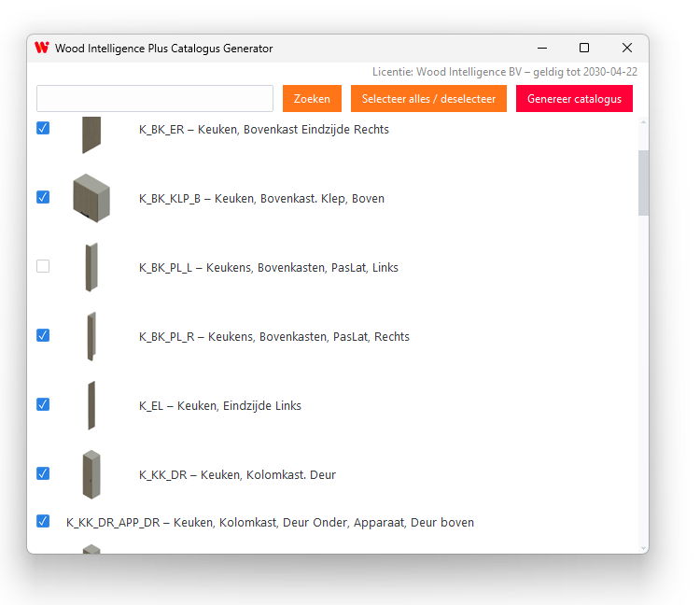Click the Wood Intelligence W logo icon

42,48
